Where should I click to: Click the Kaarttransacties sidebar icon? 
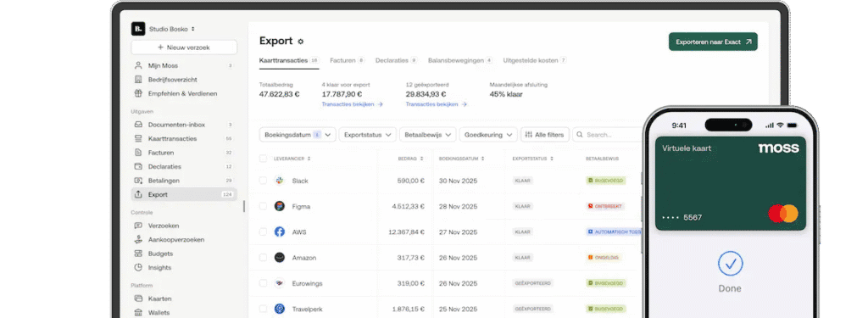coord(138,138)
